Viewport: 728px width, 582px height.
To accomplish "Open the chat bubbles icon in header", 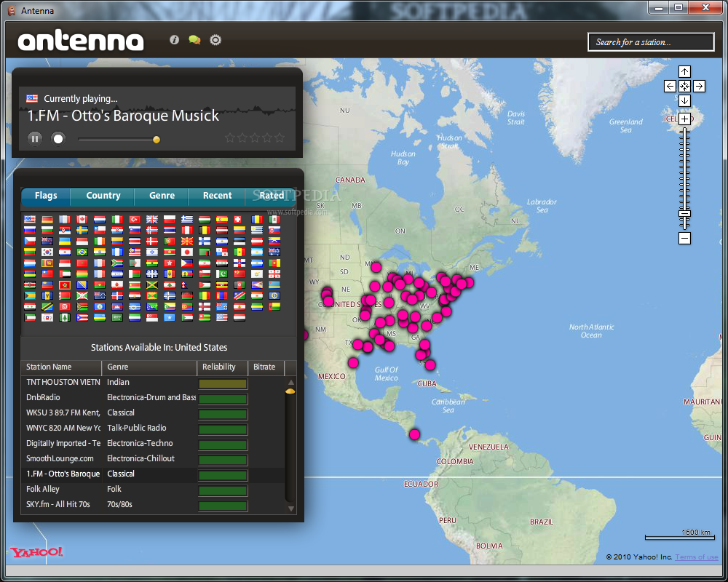I will tap(194, 40).
